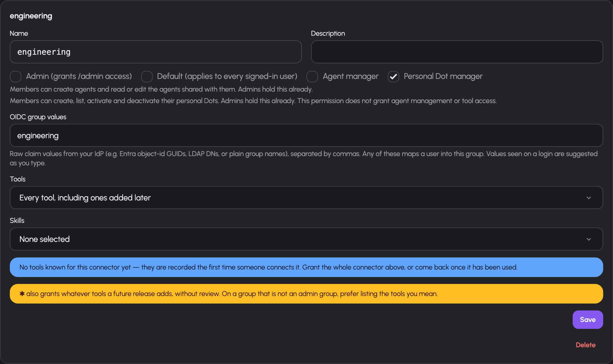
Task: Click the blue 'No tools known for this connector' notice
Action: [306, 267]
